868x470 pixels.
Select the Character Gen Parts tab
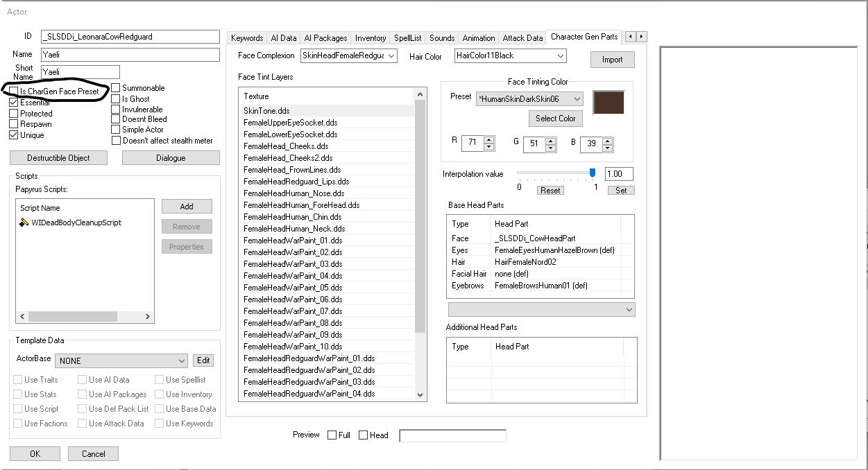[584, 37]
